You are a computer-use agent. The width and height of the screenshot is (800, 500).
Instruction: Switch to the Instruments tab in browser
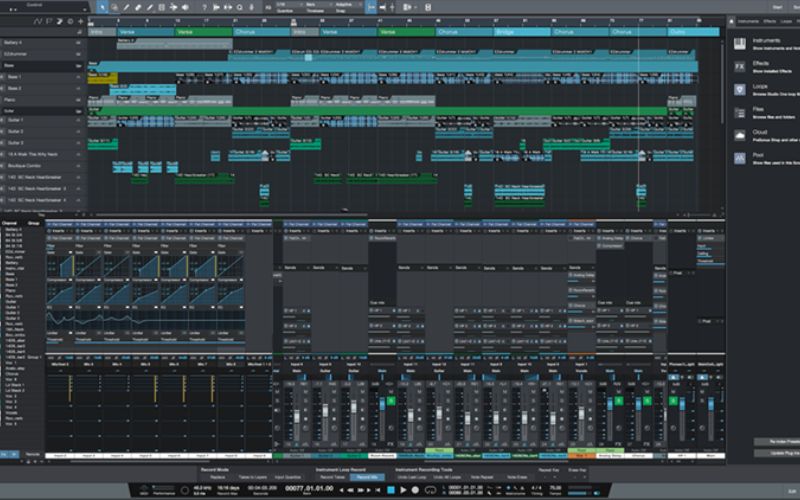pos(748,21)
